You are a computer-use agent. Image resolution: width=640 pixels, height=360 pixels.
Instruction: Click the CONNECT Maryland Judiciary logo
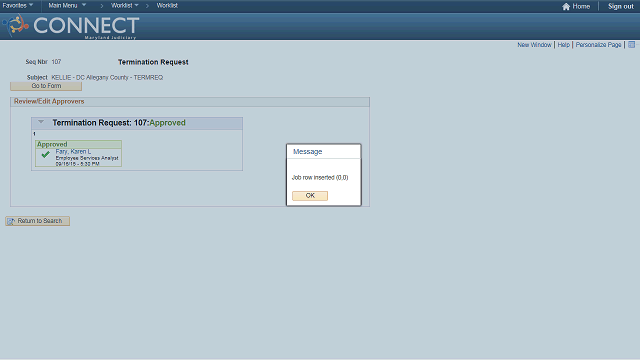71,27
